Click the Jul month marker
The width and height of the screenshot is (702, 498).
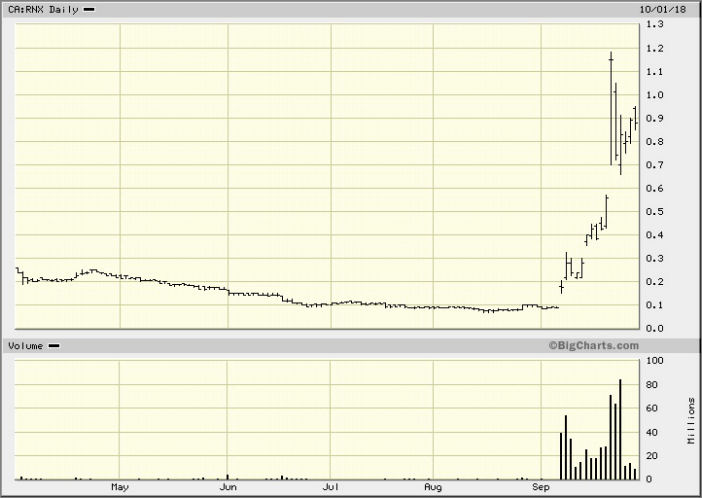coord(330,488)
